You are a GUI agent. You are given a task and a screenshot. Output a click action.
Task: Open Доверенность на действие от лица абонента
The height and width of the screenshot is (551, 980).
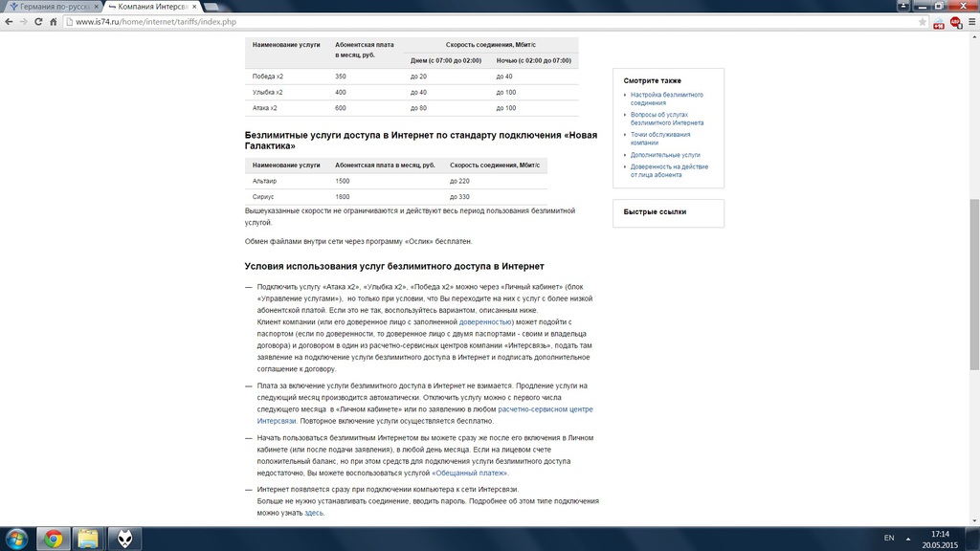coord(669,170)
